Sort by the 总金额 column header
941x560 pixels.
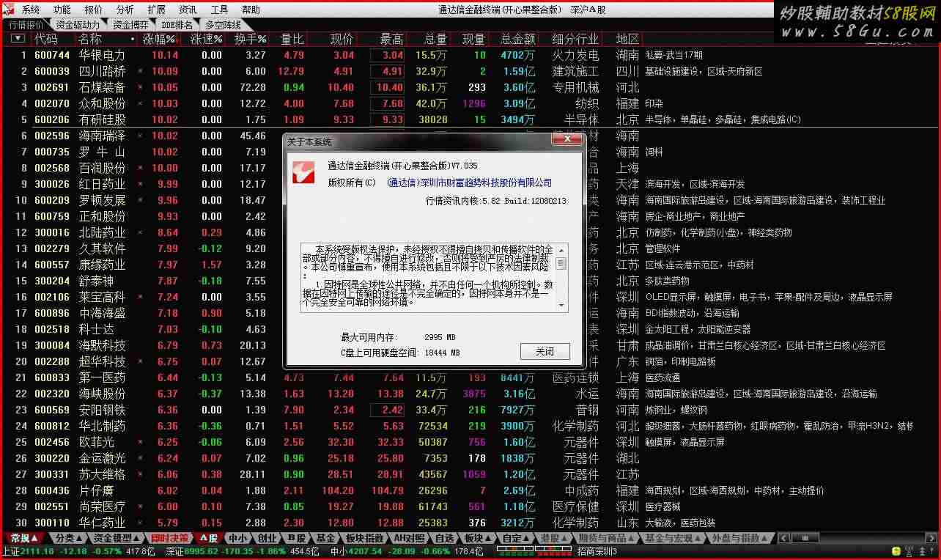click(x=518, y=39)
